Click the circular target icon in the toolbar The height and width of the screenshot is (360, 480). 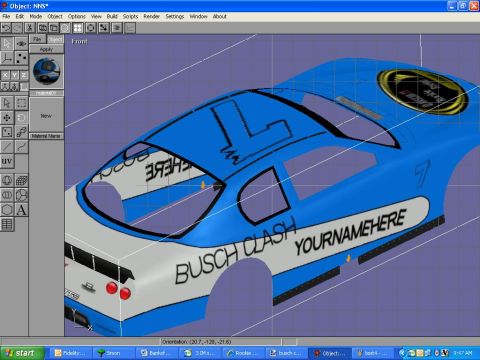[91, 28]
